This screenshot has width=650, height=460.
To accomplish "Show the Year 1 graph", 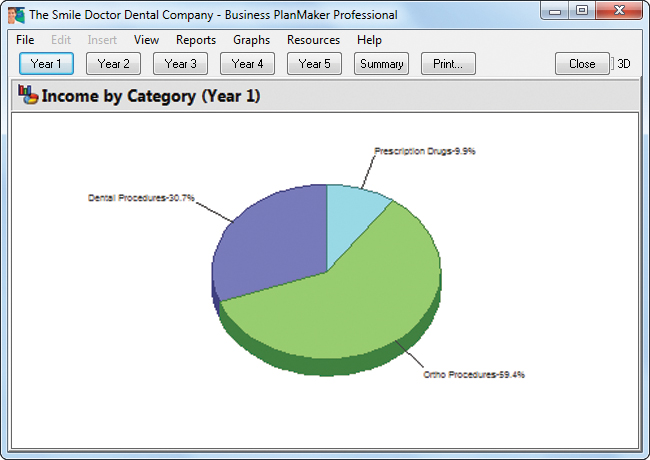I will tap(46, 63).
